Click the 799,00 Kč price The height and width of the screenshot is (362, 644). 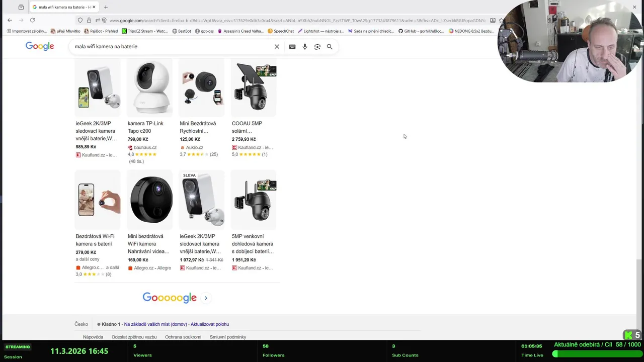(138, 139)
